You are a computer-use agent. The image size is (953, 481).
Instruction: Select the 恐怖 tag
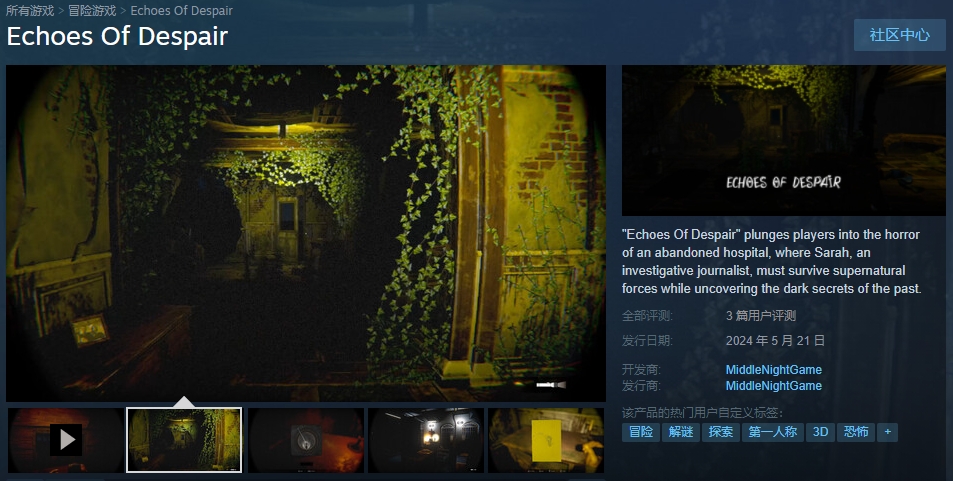[x=856, y=432]
